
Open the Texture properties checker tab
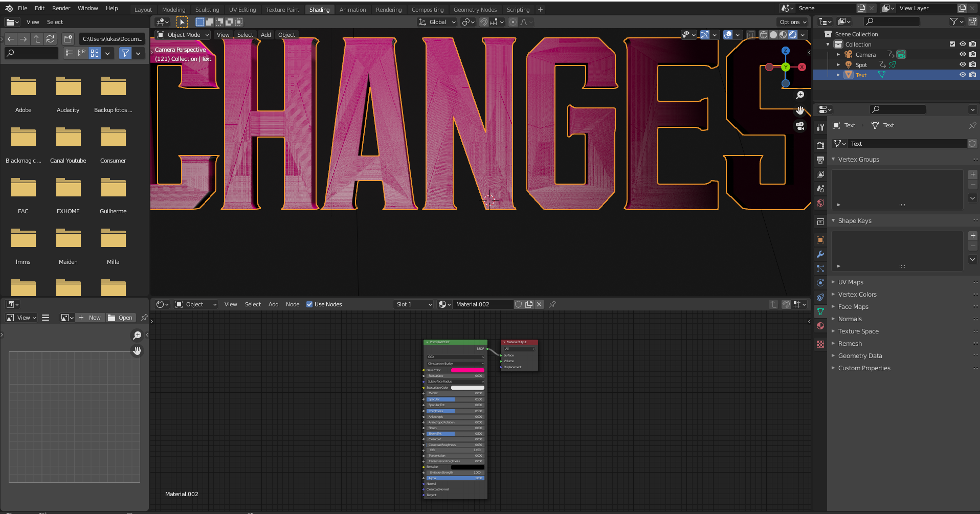[820, 344]
